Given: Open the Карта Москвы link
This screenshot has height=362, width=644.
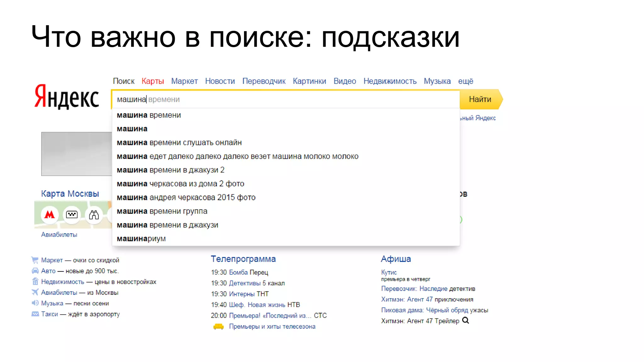Looking at the screenshot, I should [x=70, y=194].
